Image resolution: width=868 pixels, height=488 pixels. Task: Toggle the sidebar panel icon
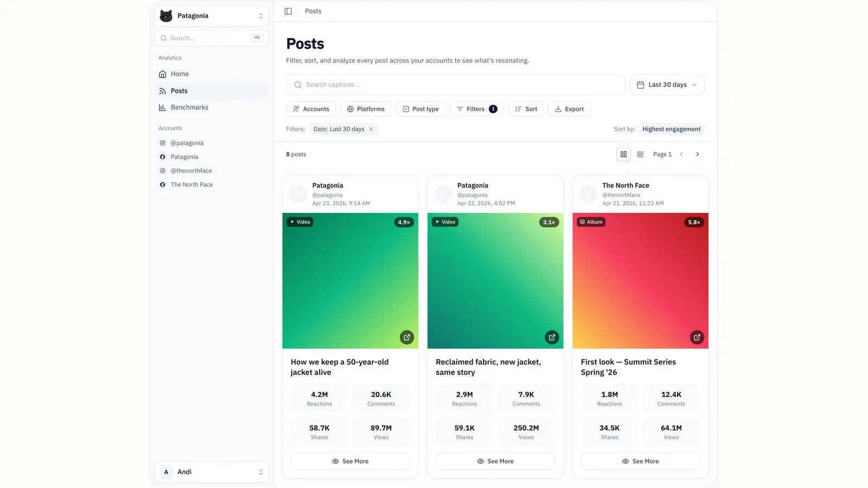(x=288, y=11)
